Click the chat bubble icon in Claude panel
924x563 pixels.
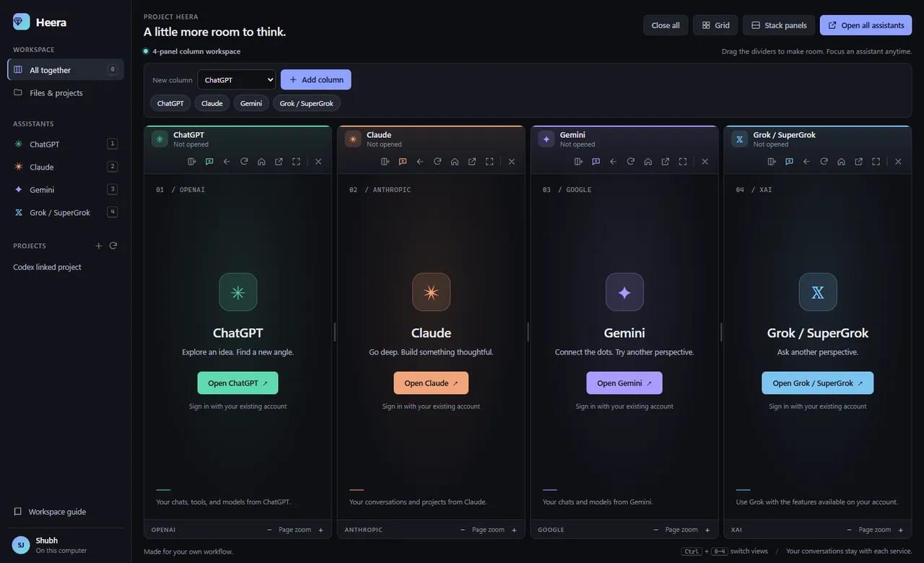403,162
